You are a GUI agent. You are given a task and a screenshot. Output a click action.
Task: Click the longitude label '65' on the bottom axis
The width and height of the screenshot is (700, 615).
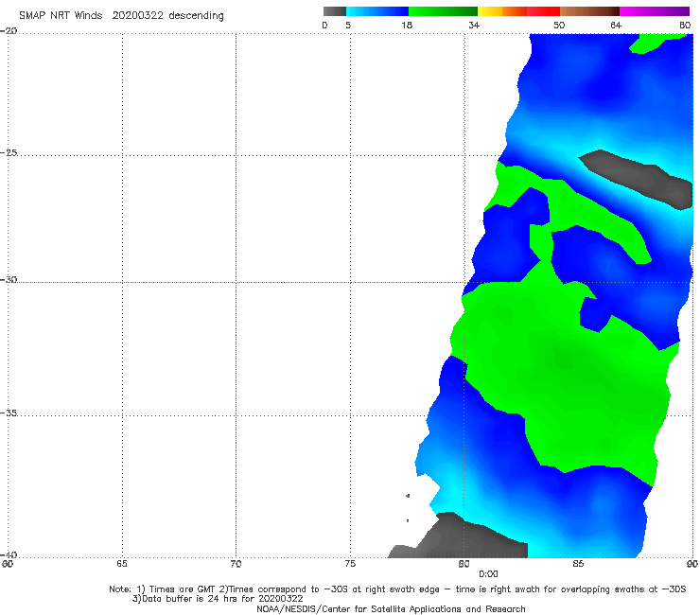pos(122,564)
